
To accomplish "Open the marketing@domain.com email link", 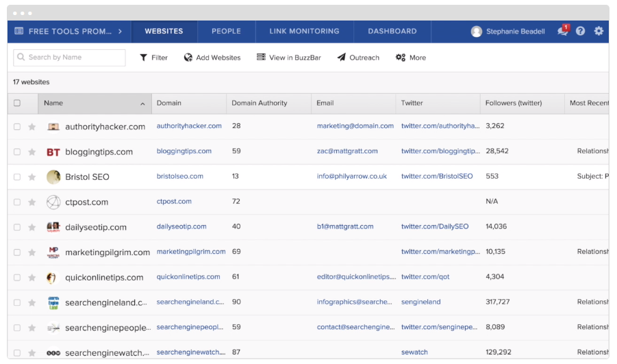I will [355, 126].
